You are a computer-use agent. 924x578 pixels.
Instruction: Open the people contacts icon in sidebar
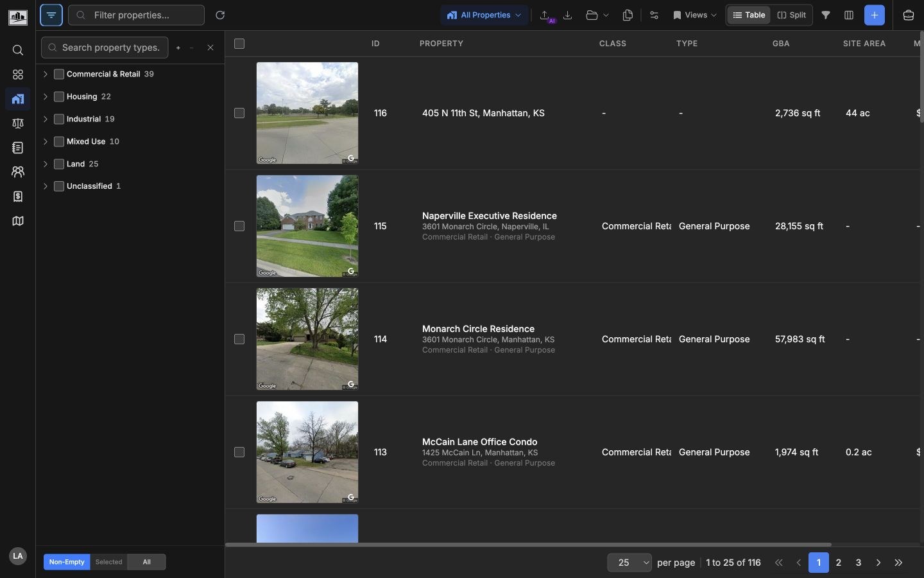(18, 172)
